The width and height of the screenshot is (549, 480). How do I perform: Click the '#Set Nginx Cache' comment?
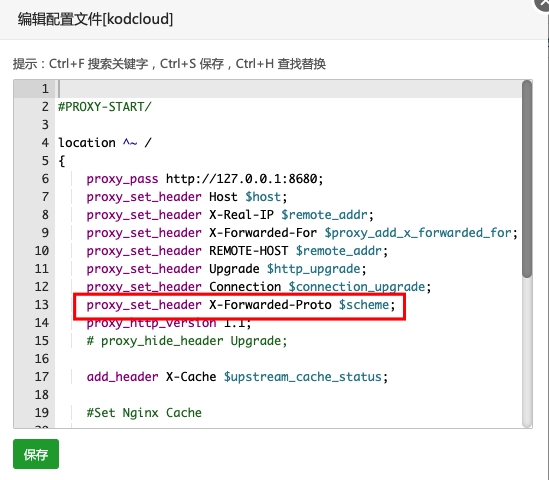pos(144,413)
